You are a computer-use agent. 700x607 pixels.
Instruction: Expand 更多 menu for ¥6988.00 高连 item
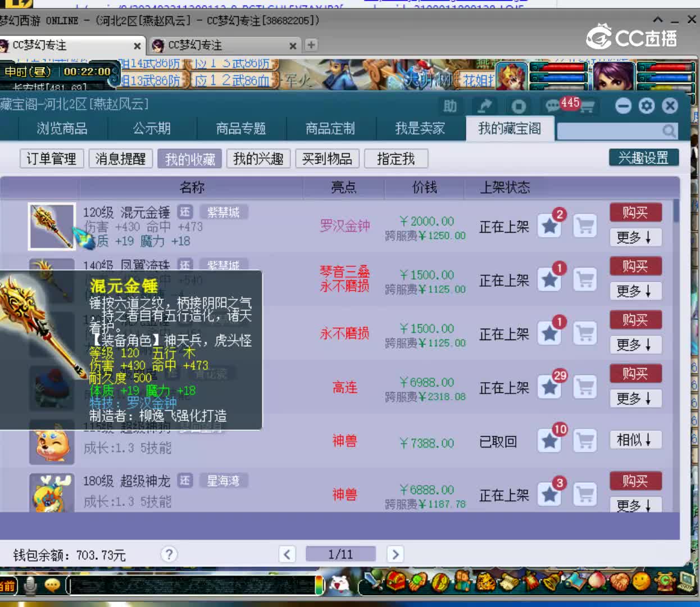pyautogui.click(x=635, y=398)
